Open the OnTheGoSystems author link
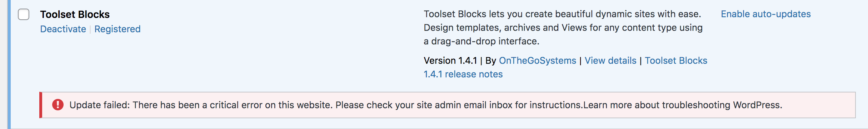868x129 pixels. click(x=537, y=61)
